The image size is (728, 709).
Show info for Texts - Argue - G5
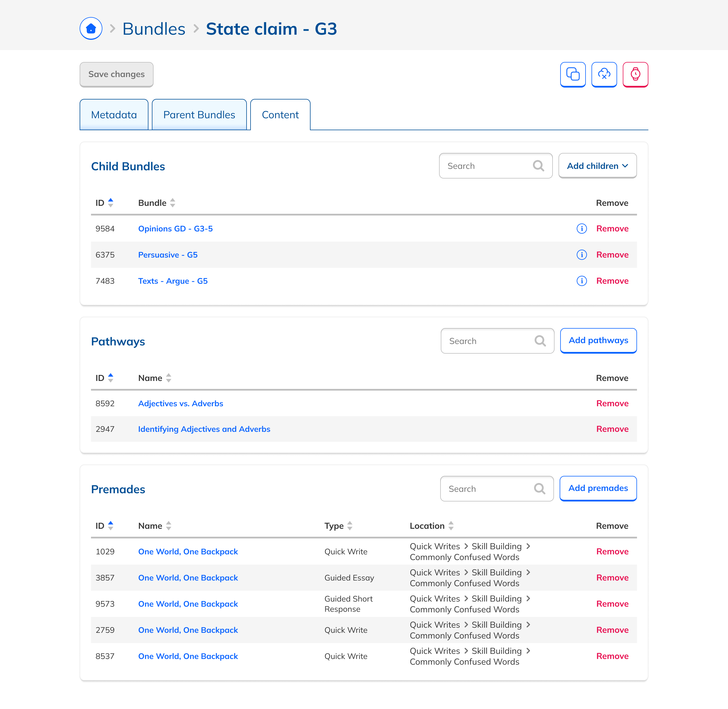(582, 281)
